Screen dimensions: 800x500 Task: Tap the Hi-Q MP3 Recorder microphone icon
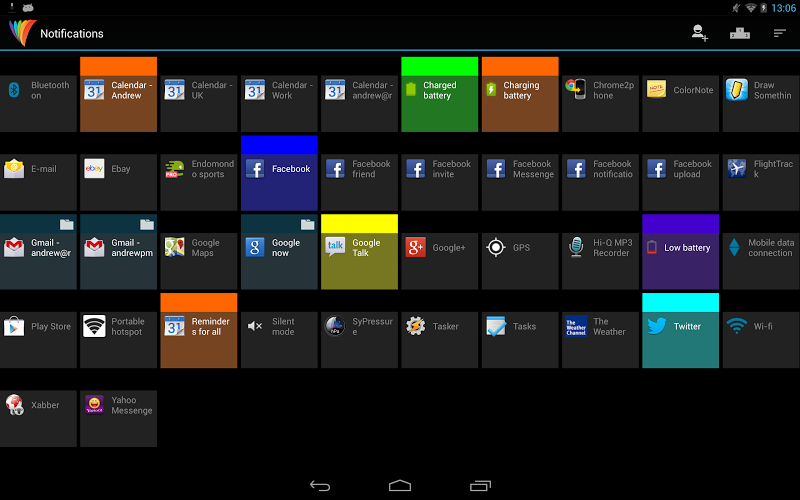coord(576,247)
